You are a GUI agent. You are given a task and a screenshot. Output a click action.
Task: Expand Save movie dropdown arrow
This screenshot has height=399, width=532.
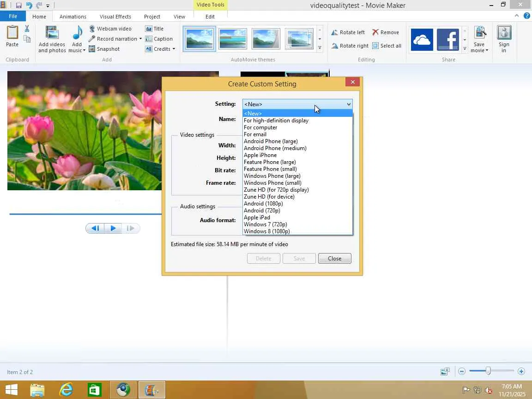coord(487,50)
